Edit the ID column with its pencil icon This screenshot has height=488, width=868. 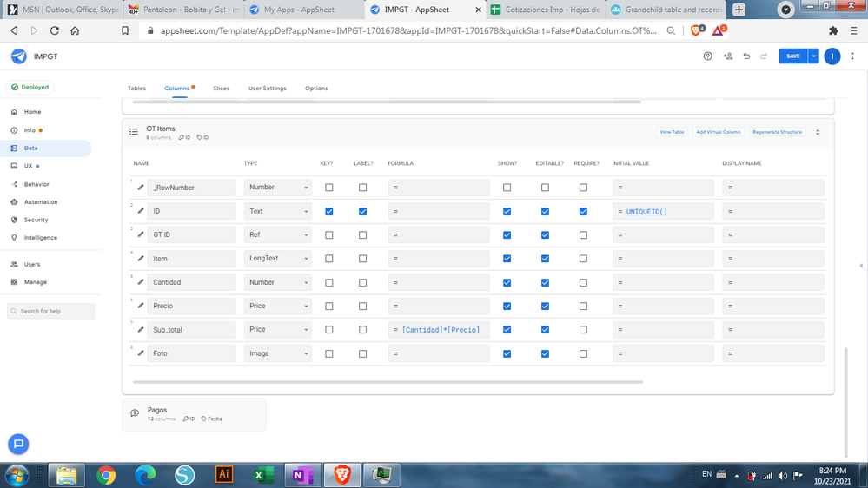[x=141, y=211]
